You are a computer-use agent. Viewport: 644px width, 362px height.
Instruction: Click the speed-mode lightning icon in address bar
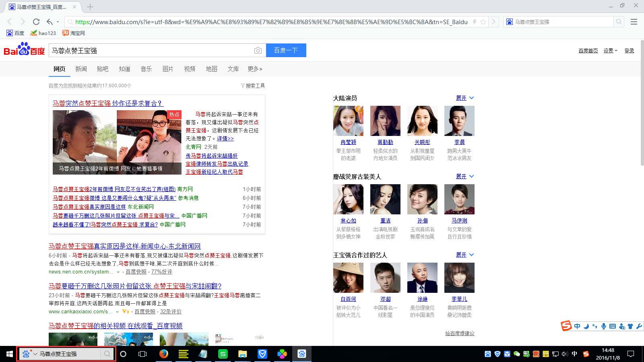click(x=475, y=22)
